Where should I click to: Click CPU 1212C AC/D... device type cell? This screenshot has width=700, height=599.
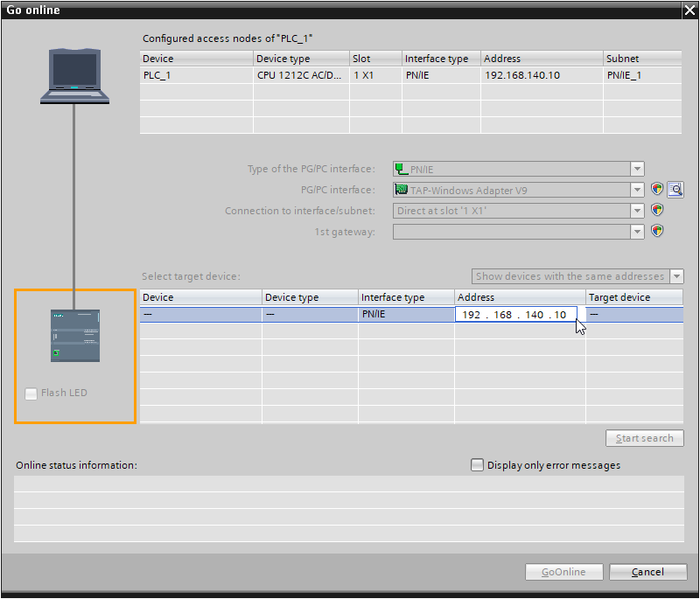[x=301, y=75]
